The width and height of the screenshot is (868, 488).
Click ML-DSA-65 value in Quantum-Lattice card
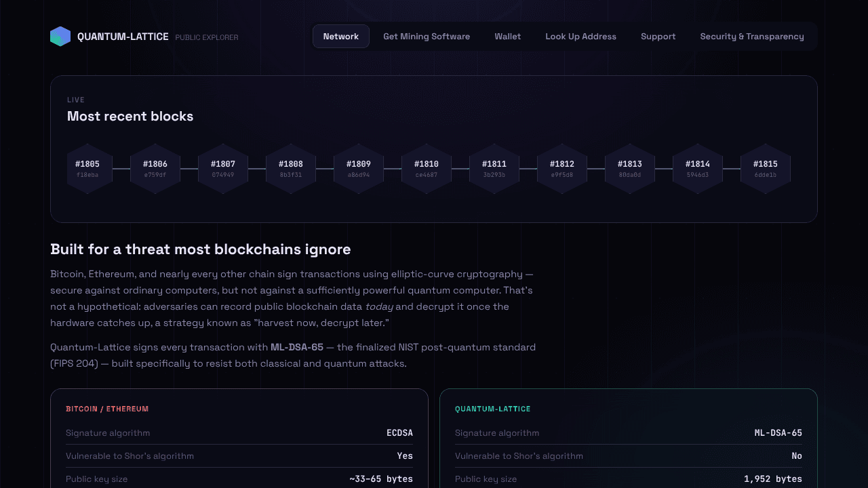tap(778, 432)
